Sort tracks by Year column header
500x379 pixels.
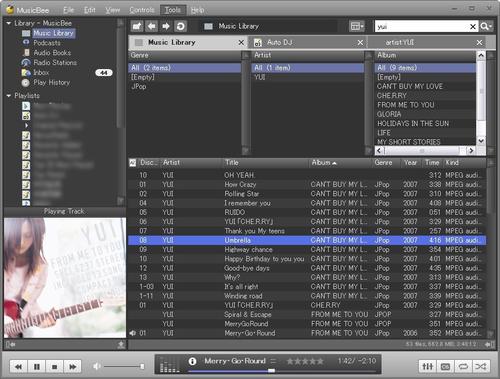pyautogui.click(x=411, y=163)
